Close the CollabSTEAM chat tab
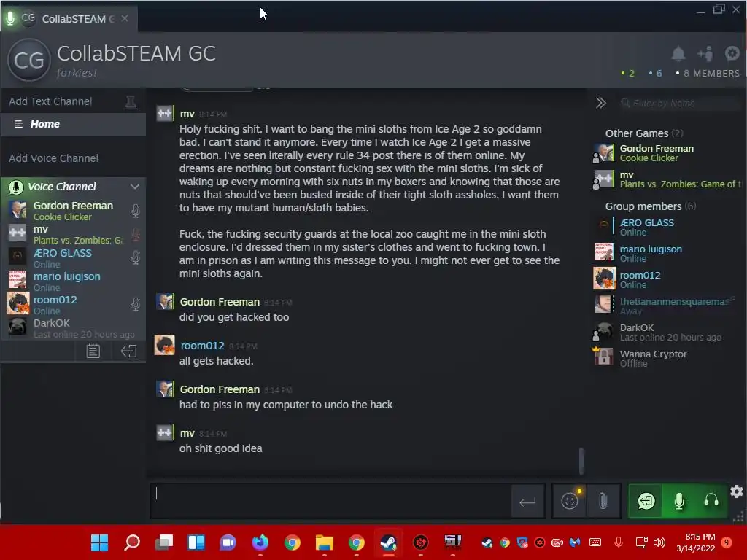This screenshot has width=747, height=560. click(124, 18)
